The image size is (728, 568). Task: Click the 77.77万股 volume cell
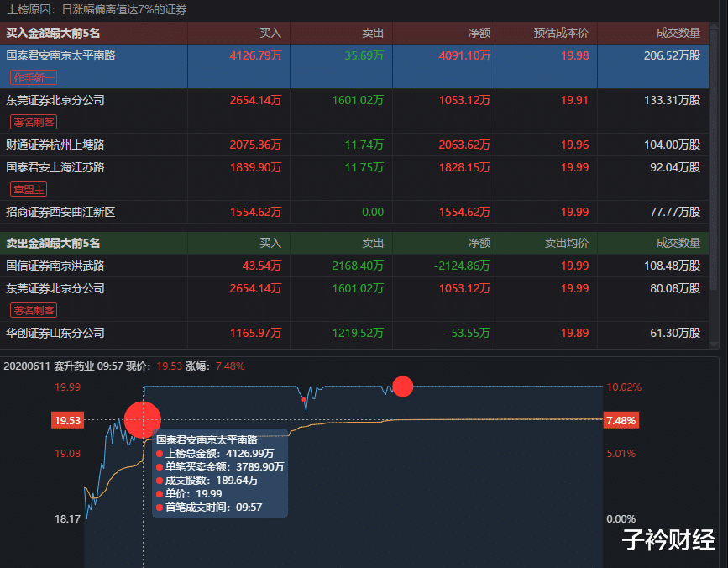click(x=675, y=213)
